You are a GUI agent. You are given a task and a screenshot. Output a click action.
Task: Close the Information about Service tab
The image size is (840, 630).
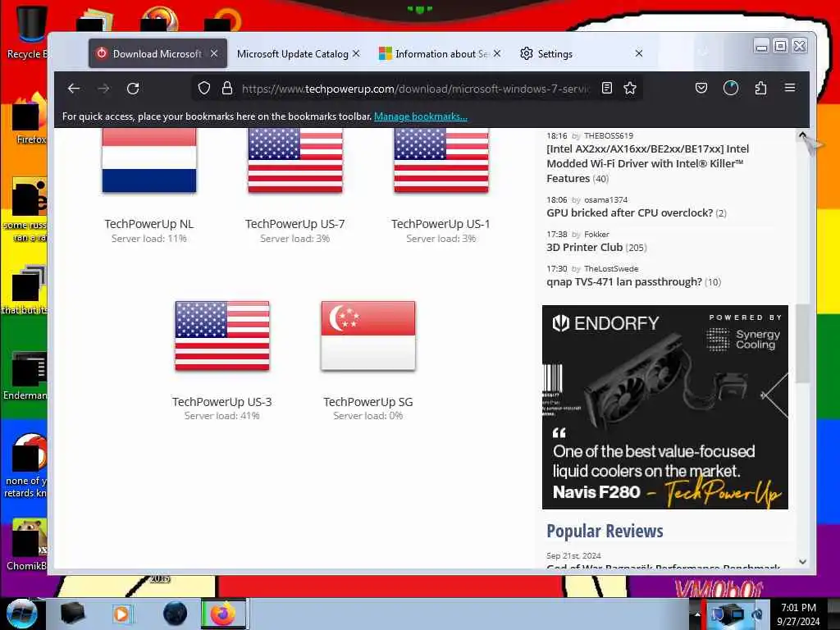click(497, 53)
